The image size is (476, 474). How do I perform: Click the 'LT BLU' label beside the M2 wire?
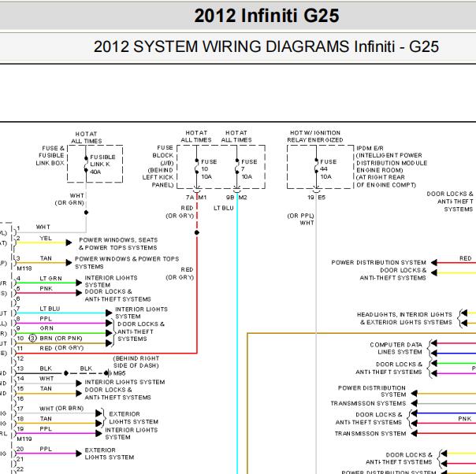tap(224, 208)
